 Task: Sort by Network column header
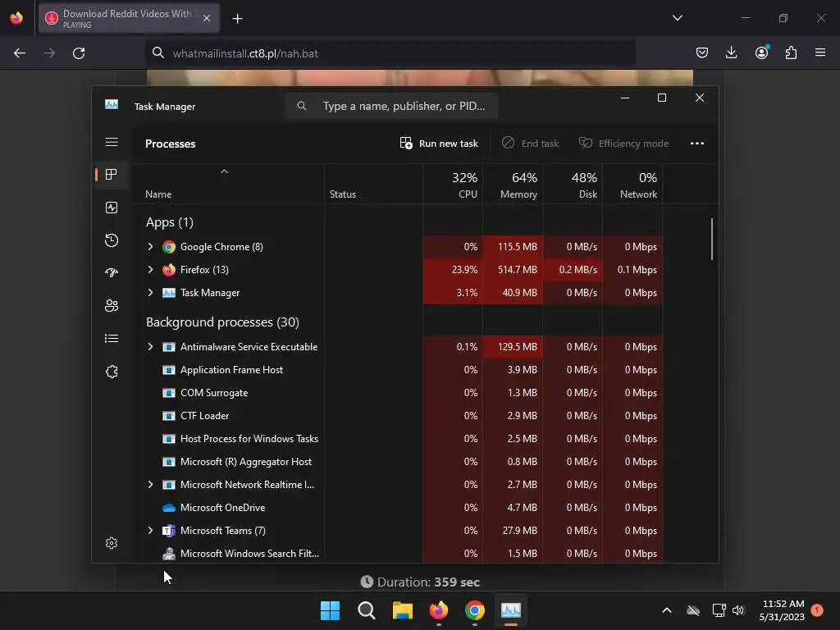pos(632,185)
